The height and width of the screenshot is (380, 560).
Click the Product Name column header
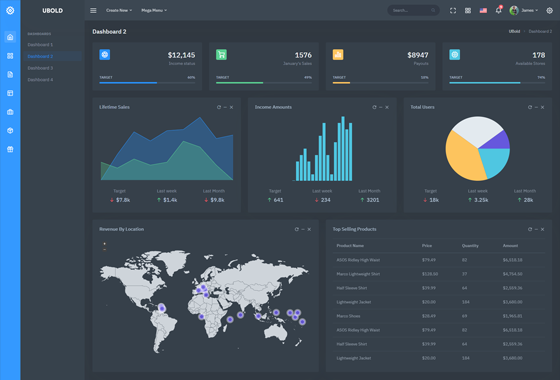(x=350, y=246)
